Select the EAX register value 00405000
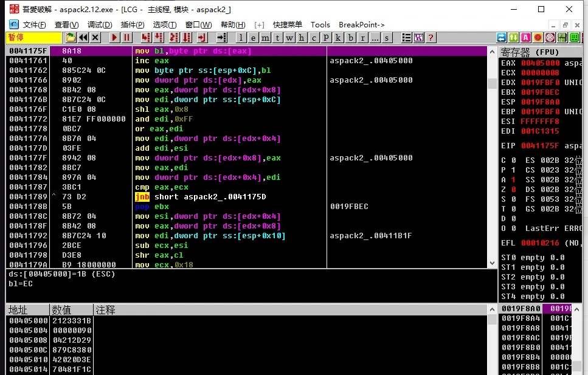 (x=540, y=63)
